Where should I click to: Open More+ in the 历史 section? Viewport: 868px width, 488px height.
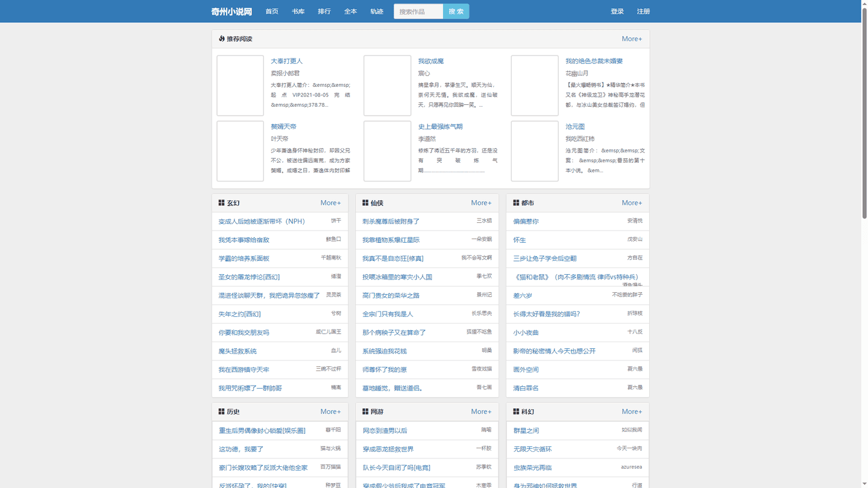[x=330, y=411]
